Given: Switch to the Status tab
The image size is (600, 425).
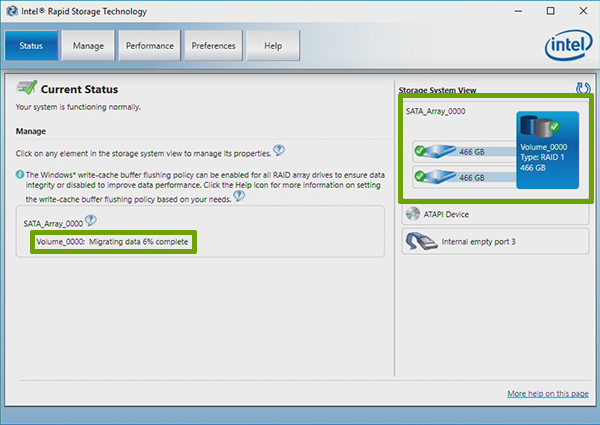Looking at the screenshot, I should pos(31,46).
